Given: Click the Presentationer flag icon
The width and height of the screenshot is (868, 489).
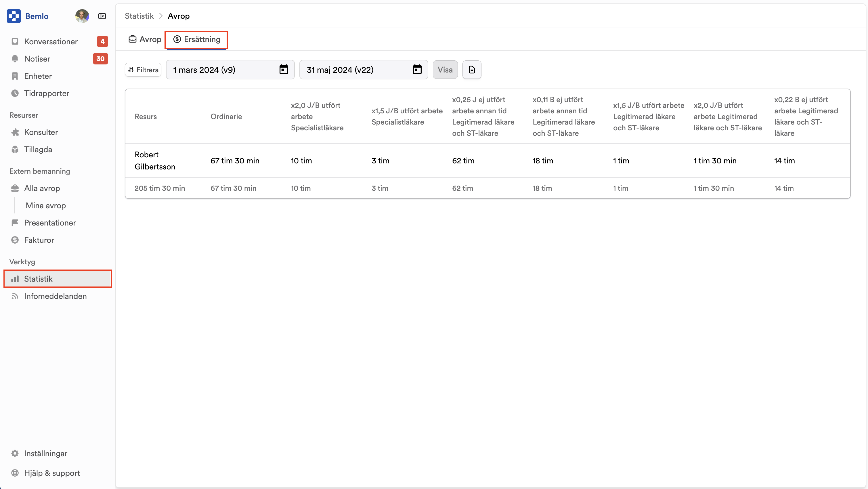Looking at the screenshot, I should click(15, 222).
